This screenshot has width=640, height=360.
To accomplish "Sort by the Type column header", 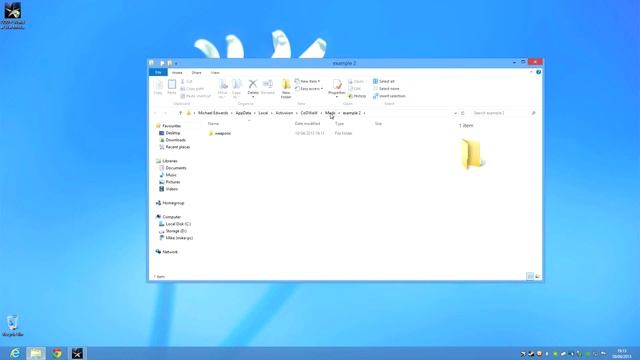I will click(339, 123).
